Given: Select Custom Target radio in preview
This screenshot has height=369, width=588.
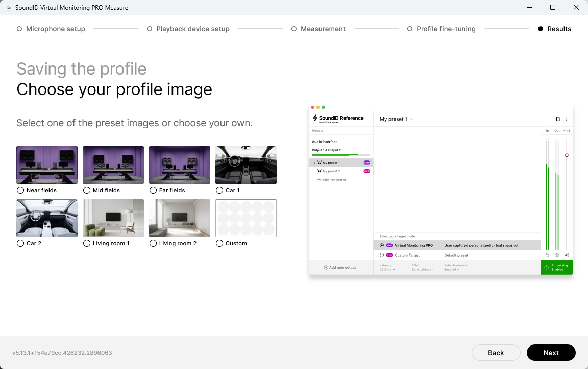Looking at the screenshot, I should (x=382, y=255).
